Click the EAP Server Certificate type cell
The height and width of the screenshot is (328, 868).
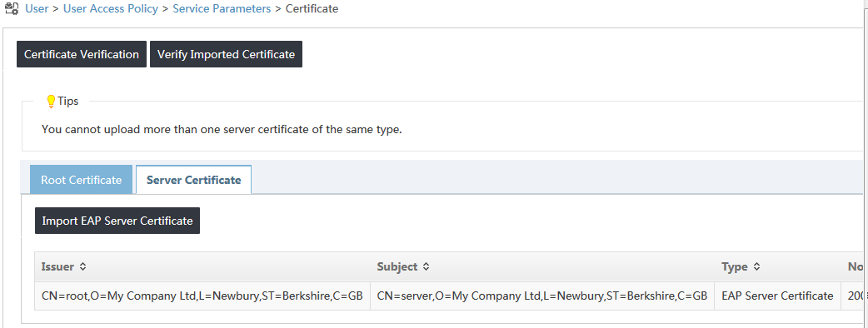coord(777,296)
